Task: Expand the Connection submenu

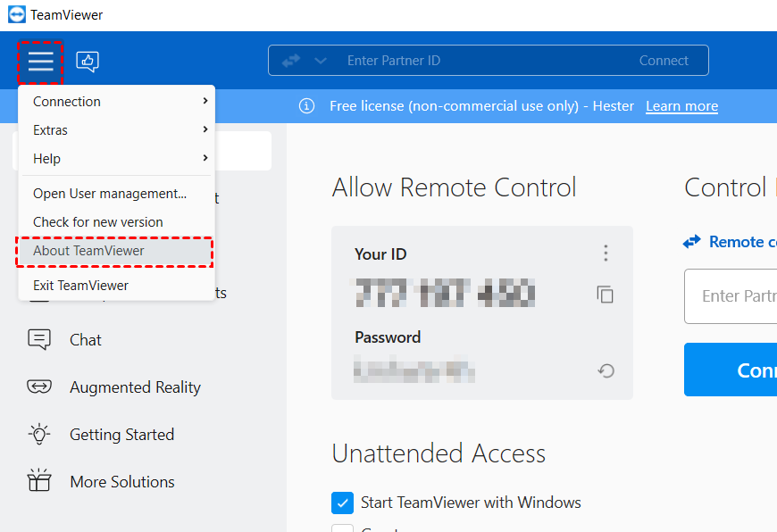Action: (x=116, y=102)
